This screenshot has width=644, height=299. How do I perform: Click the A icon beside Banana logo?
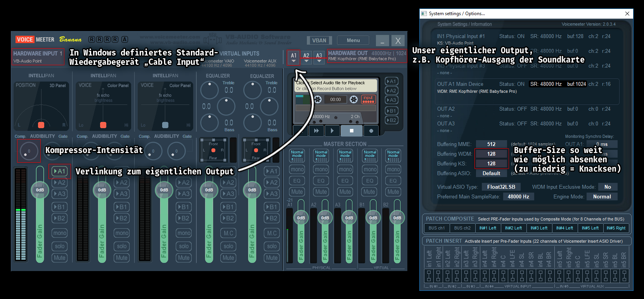click(125, 39)
